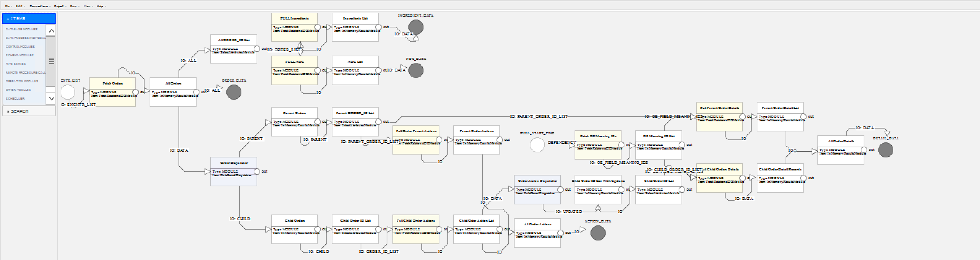980x260 pixels.
Task: Select Time Series in items list
Action: [16, 64]
